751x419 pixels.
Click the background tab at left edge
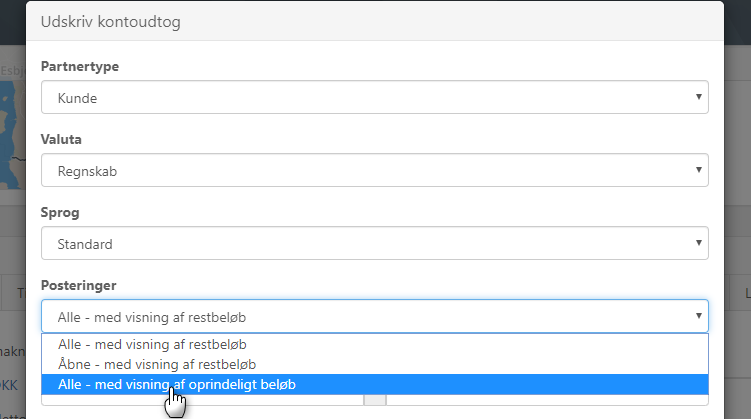(x=16, y=293)
